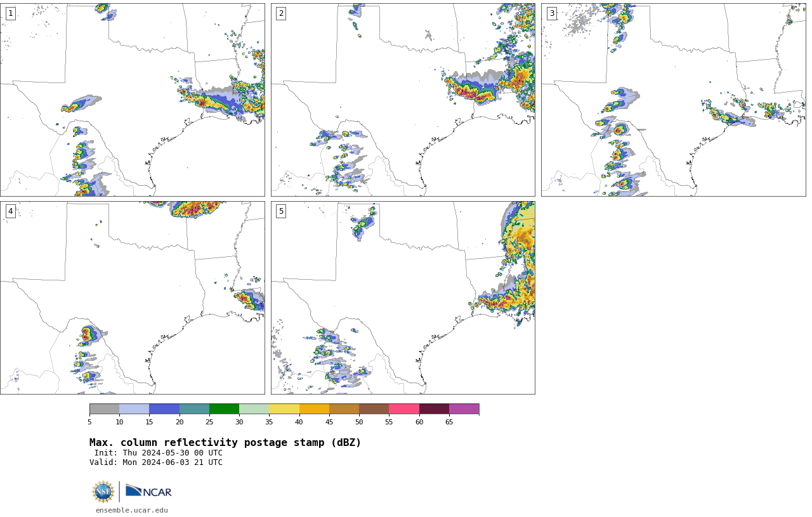Click the teal 20-25 dBZ swatch
Screen dimensions: 812x517
[x=194, y=409]
